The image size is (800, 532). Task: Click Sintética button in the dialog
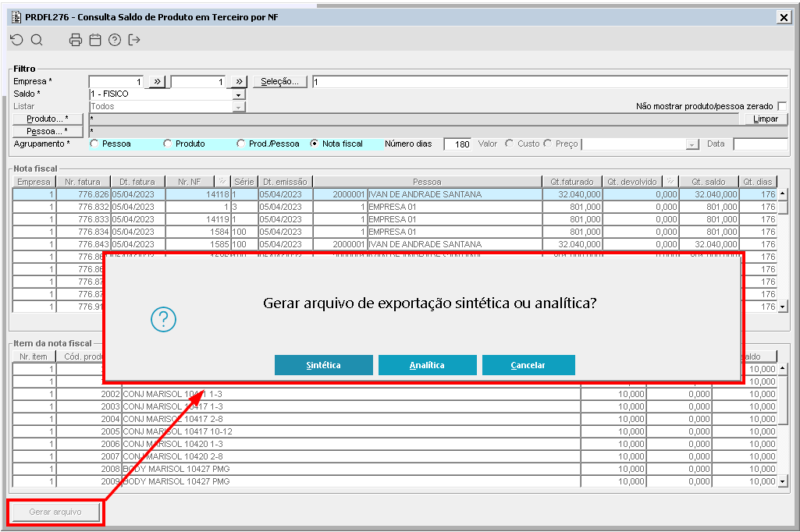click(323, 365)
